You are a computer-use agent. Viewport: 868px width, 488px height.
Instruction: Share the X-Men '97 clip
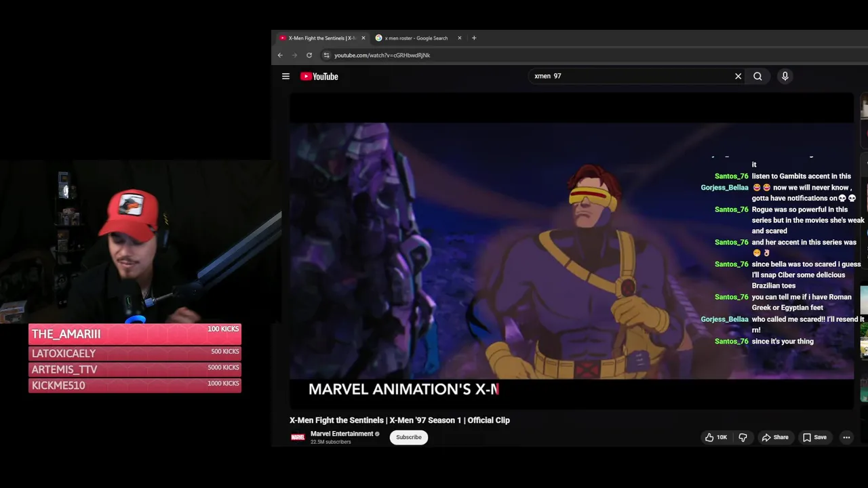point(774,437)
